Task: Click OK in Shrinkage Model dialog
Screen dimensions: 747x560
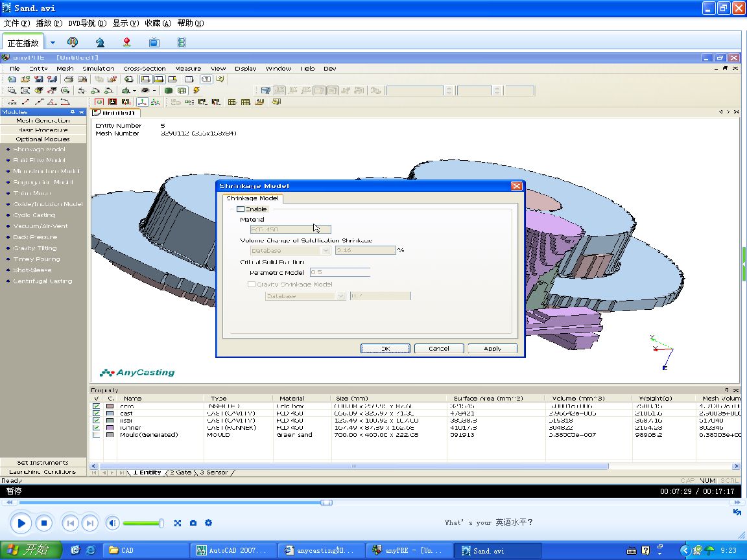Action: [385, 349]
